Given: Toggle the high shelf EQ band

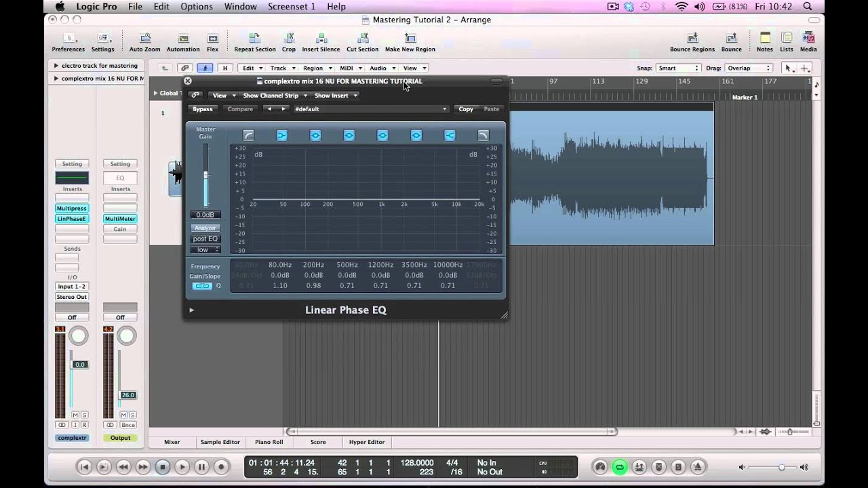Looking at the screenshot, I should point(450,136).
